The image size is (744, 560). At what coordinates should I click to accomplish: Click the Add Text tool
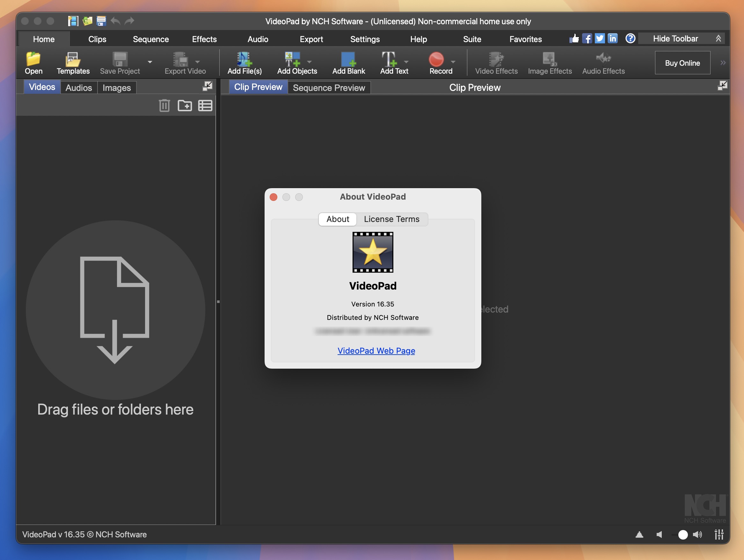(x=394, y=63)
